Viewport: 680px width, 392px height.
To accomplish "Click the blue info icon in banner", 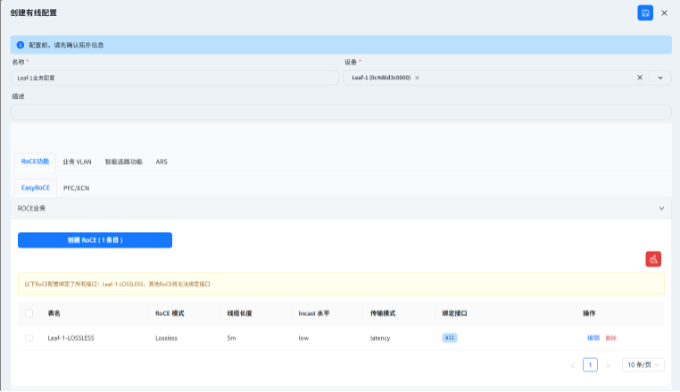I will pyautogui.click(x=20, y=45).
